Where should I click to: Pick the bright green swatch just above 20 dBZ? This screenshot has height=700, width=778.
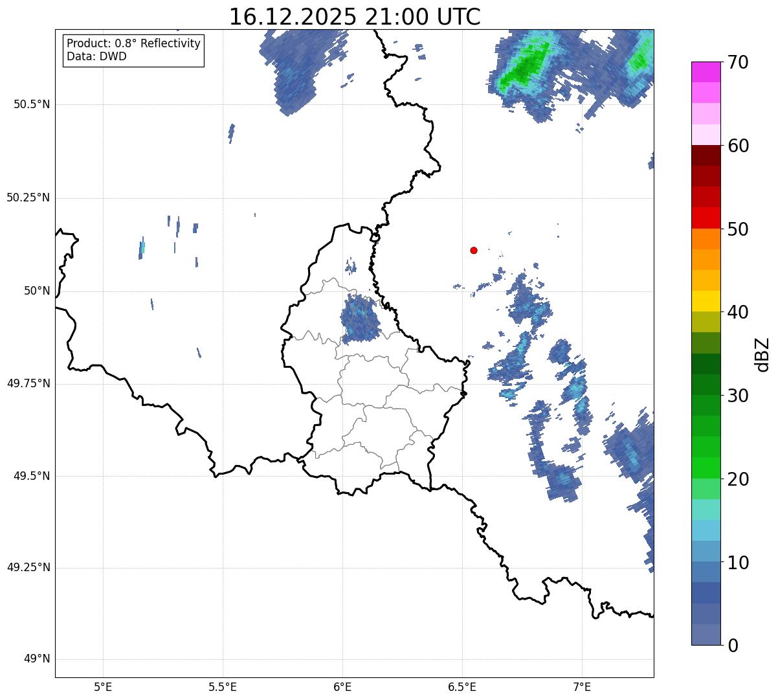point(706,468)
